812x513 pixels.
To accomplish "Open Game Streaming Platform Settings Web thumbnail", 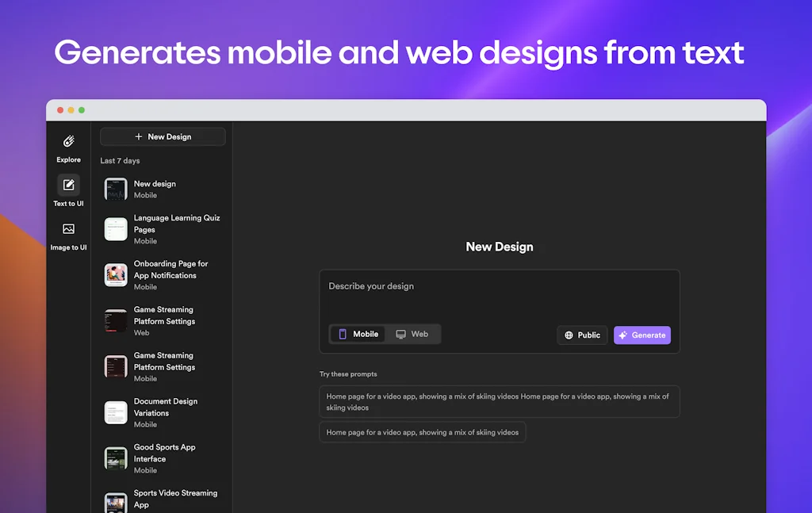I will point(116,321).
